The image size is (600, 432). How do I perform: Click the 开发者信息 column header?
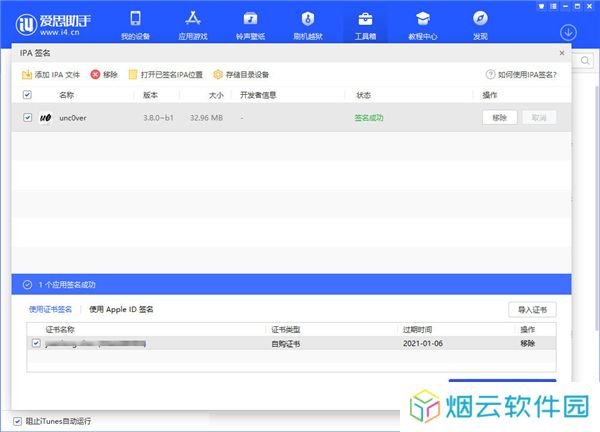258,95
